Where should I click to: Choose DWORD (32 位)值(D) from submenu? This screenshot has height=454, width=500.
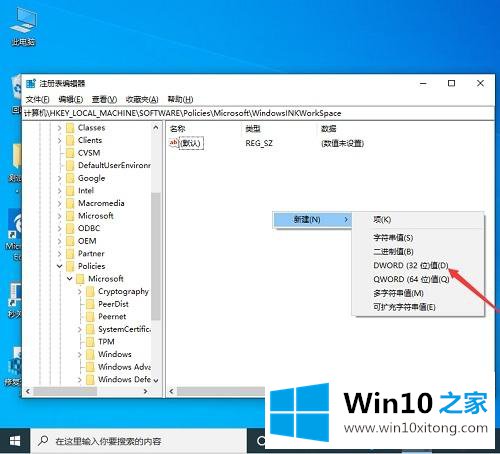411,266
